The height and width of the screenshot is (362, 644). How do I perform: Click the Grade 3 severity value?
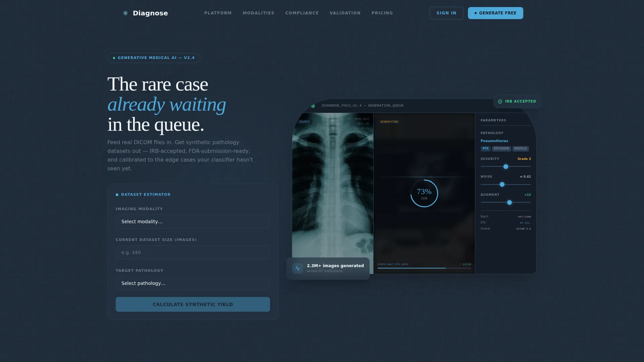click(x=524, y=159)
